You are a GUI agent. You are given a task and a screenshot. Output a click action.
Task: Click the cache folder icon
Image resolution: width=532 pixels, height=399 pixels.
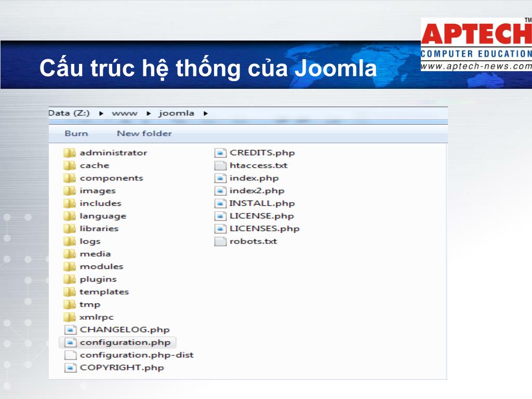pyautogui.click(x=70, y=165)
